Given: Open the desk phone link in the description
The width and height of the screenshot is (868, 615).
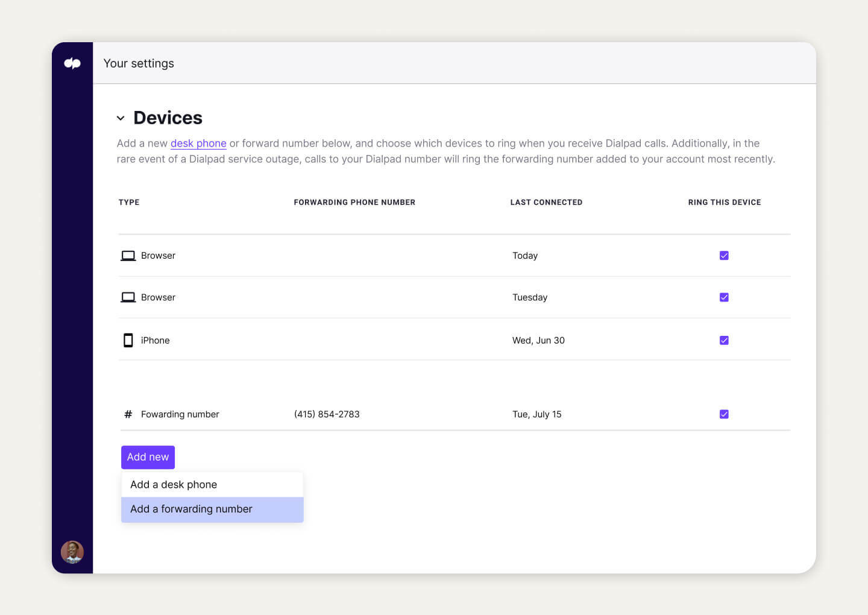Looking at the screenshot, I should coord(198,143).
